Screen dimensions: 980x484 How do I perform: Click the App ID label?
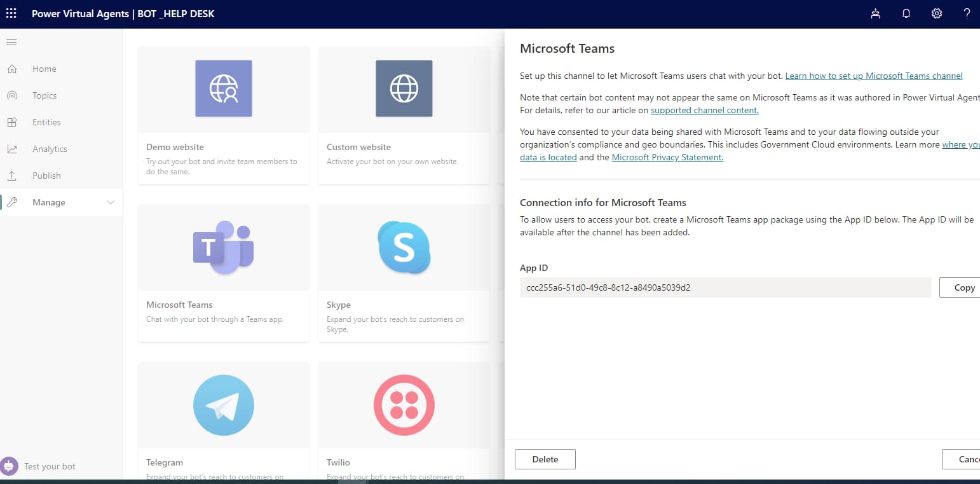pos(534,268)
